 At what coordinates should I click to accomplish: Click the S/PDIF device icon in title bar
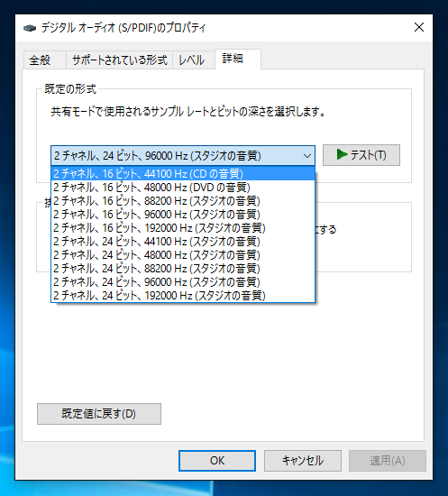(x=30, y=28)
